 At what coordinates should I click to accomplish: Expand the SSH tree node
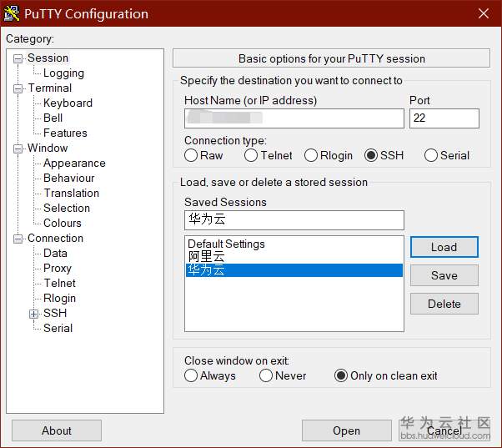[33, 314]
